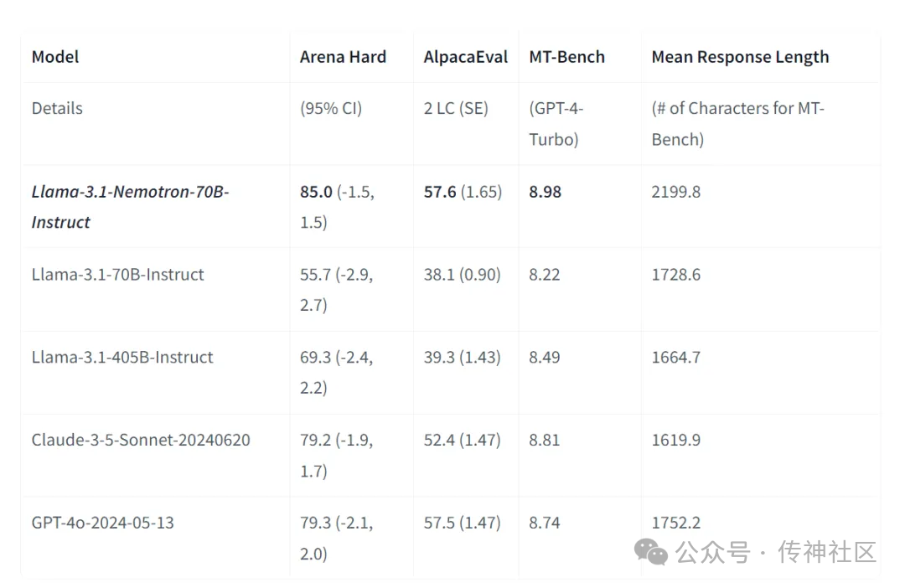Click the 8.81 MT-Bench score for Claude
905x588 pixels.
coord(545,440)
